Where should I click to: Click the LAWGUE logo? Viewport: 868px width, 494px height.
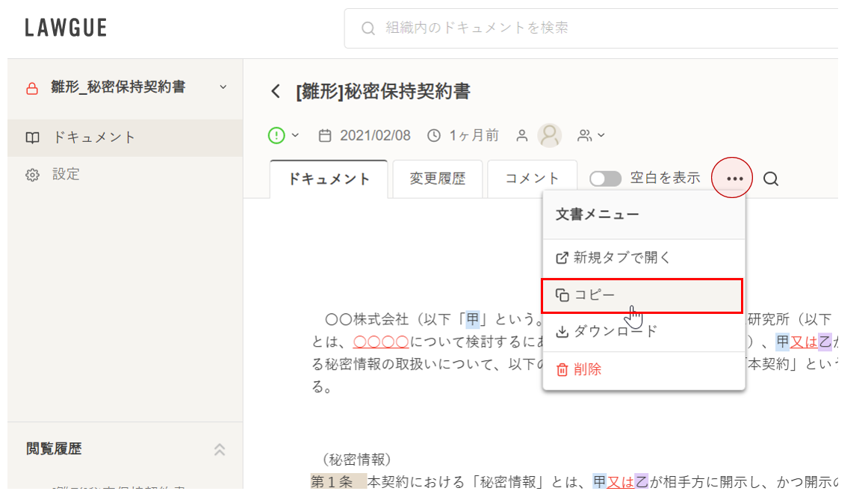[66, 28]
